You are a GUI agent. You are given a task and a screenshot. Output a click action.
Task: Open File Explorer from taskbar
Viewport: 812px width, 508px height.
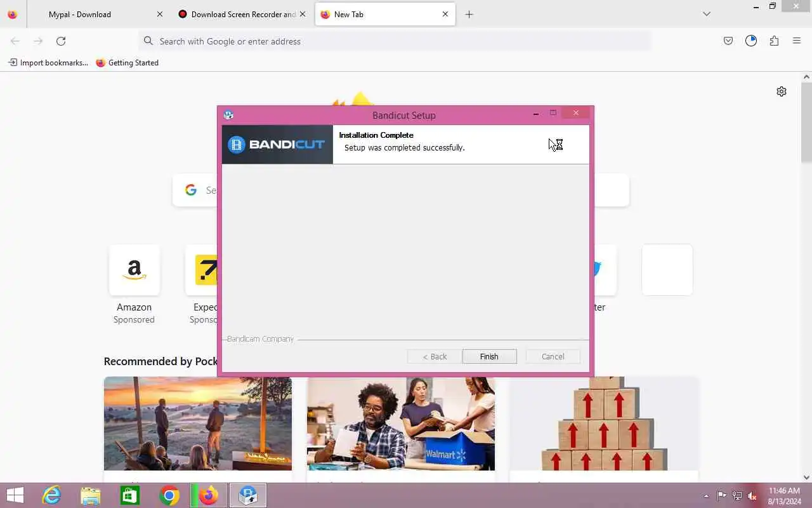click(x=91, y=495)
